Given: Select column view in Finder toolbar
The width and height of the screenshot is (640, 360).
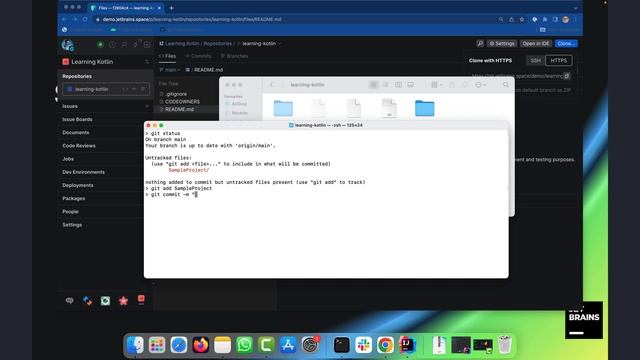Looking at the screenshot, I should 398,84.
